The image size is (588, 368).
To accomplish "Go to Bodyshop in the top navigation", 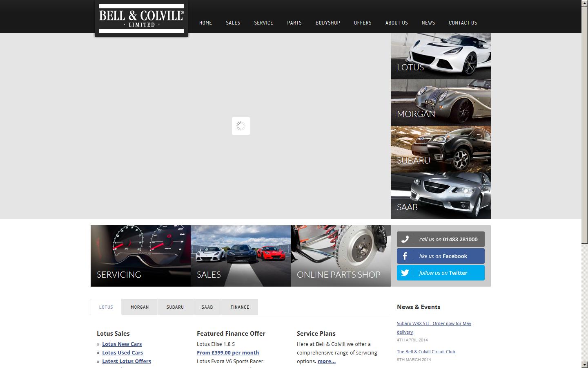I will point(327,23).
